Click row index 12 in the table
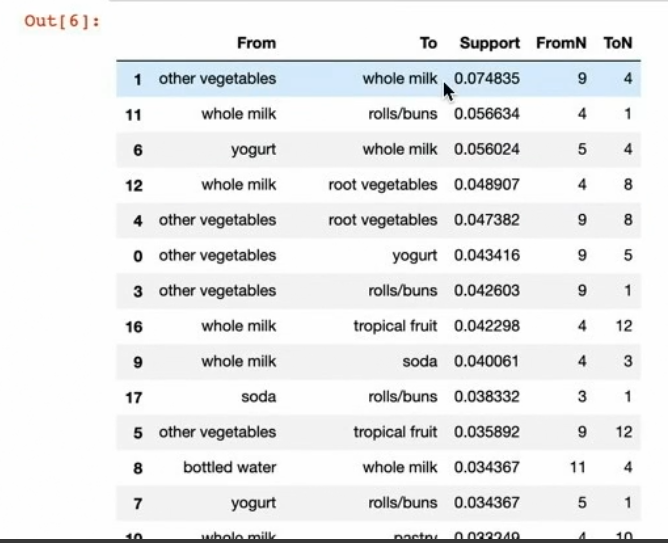The height and width of the screenshot is (543, 668). click(134, 185)
